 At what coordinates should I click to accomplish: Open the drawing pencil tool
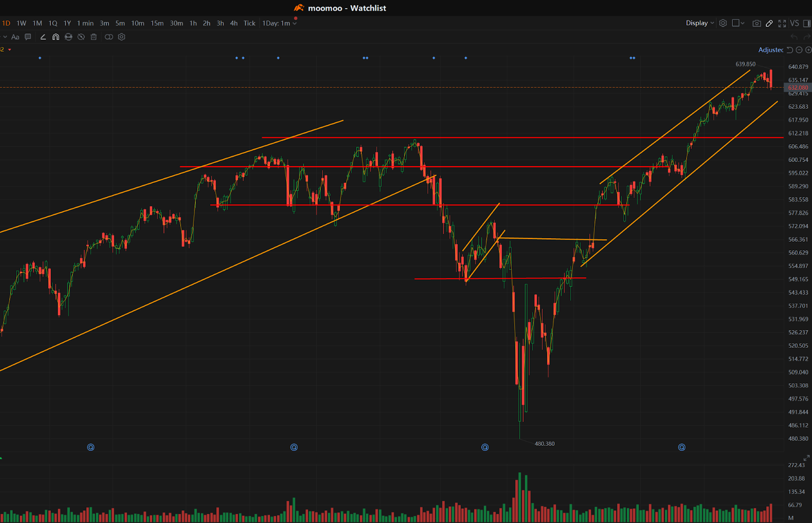[769, 23]
